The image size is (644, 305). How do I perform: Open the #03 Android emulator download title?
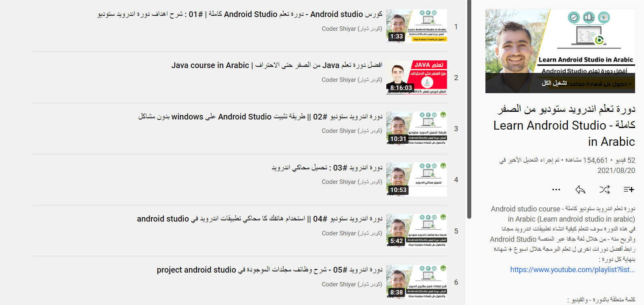[327, 168]
